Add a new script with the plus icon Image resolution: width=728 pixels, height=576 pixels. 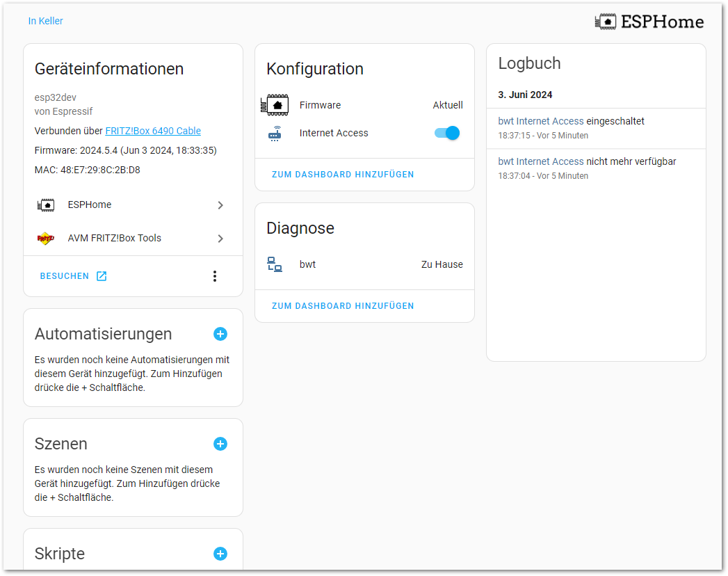coord(220,554)
